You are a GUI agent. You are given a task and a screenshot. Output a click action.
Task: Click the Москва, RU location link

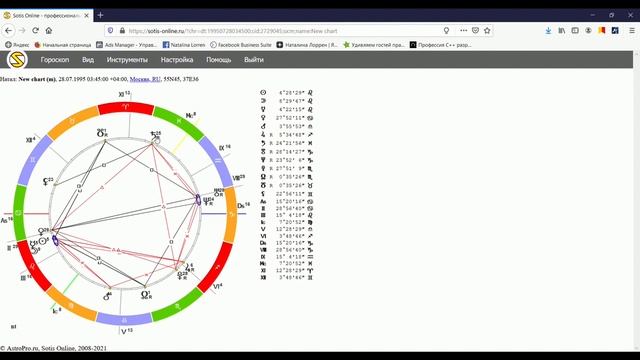click(x=145, y=79)
